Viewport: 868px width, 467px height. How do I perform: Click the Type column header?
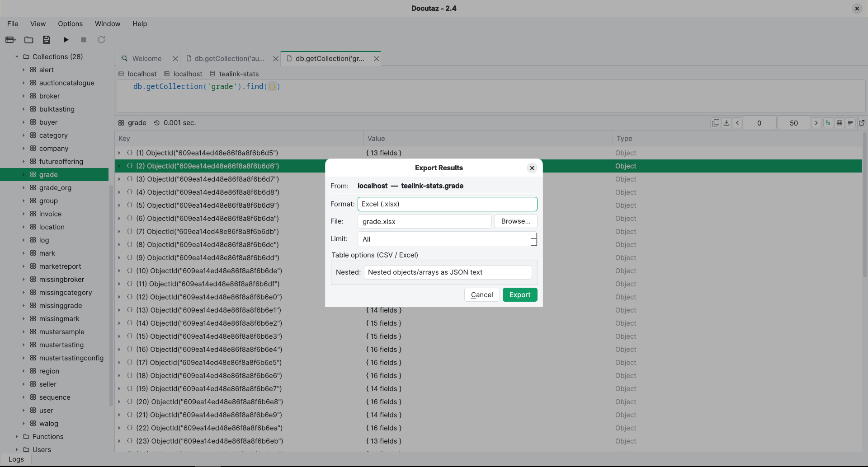tap(737, 139)
